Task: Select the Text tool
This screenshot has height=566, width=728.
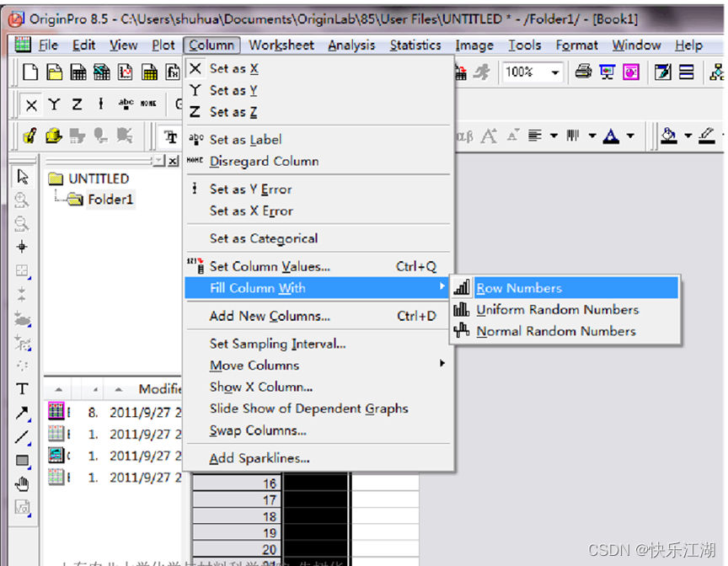Action: click(x=22, y=389)
